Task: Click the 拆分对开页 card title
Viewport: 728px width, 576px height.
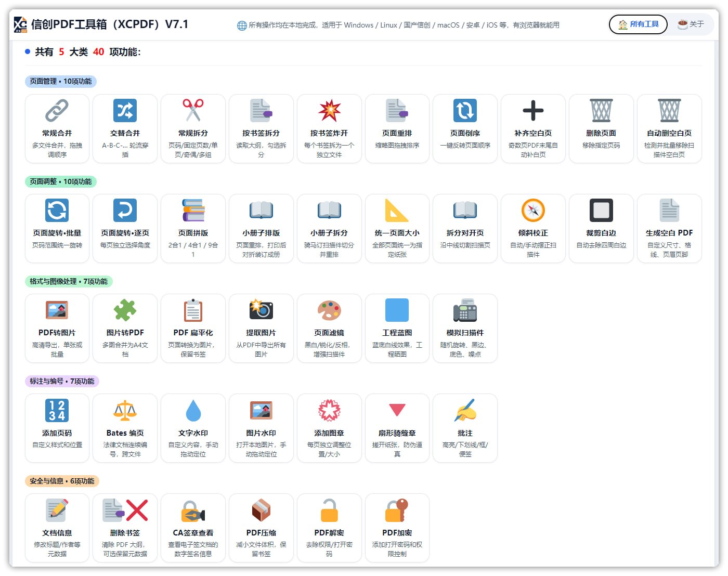Action: (465, 233)
